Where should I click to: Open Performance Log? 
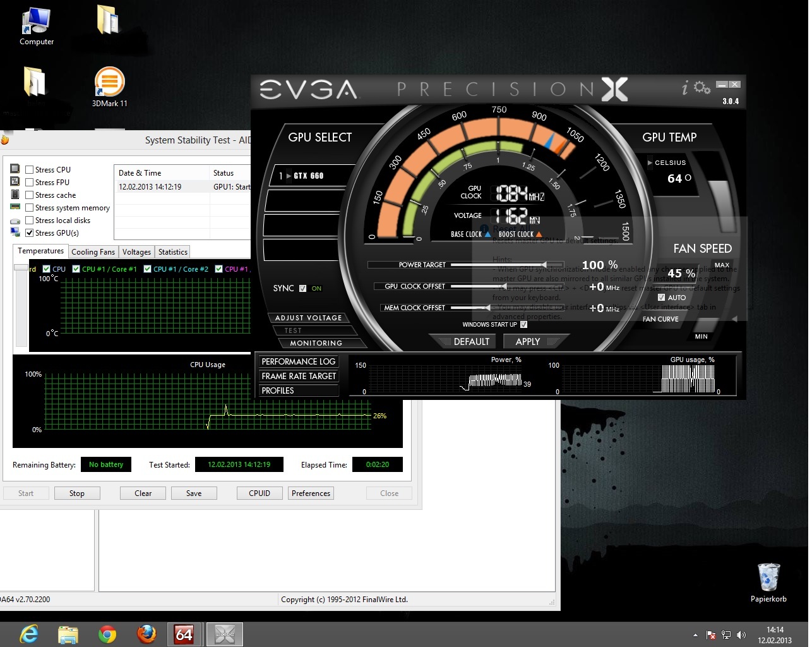298,361
